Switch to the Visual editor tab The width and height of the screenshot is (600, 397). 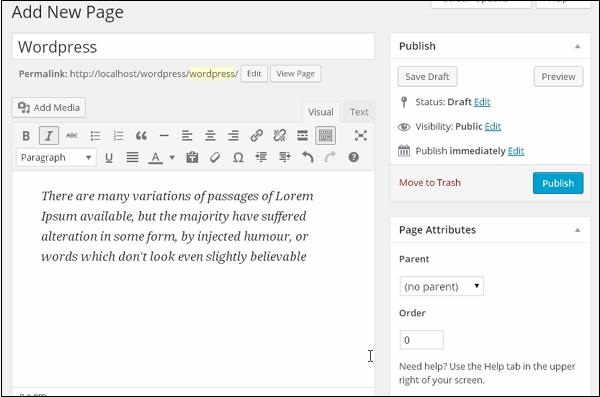click(x=321, y=112)
